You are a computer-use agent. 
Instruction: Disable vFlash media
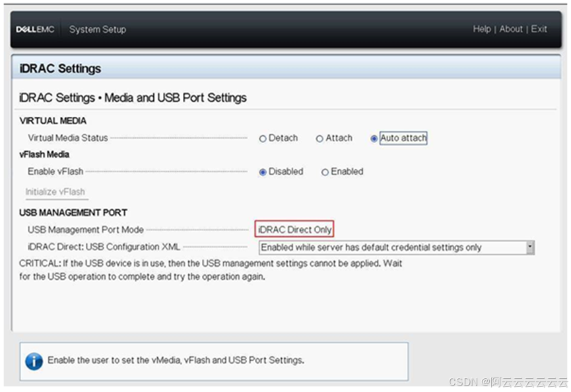click(261, 172)
